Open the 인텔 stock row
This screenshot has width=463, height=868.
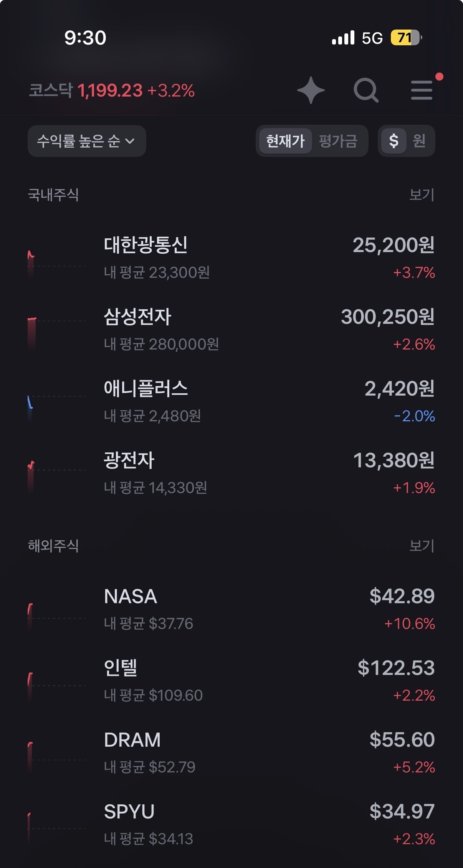coord(231,681)
